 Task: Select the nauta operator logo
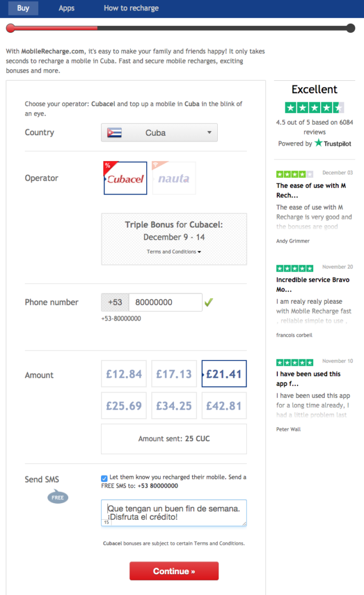click(174, 178)
